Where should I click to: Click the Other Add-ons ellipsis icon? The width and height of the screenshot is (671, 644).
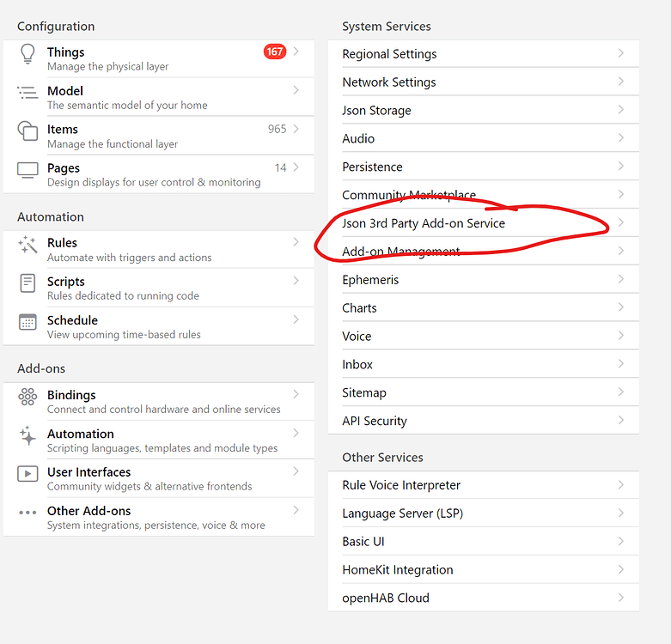tap(27, 513)
